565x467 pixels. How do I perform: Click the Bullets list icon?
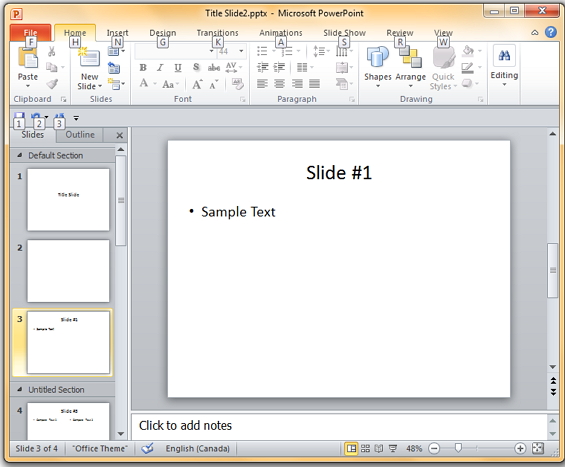point(262,51)
